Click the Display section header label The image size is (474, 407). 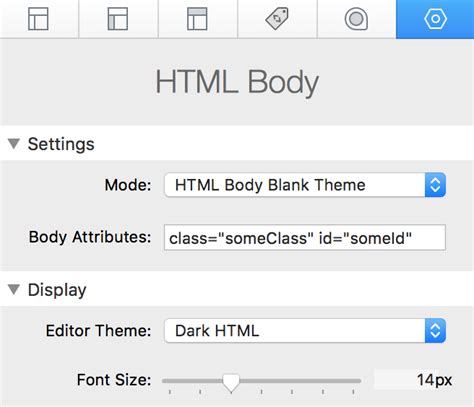[x=57, y=290]
